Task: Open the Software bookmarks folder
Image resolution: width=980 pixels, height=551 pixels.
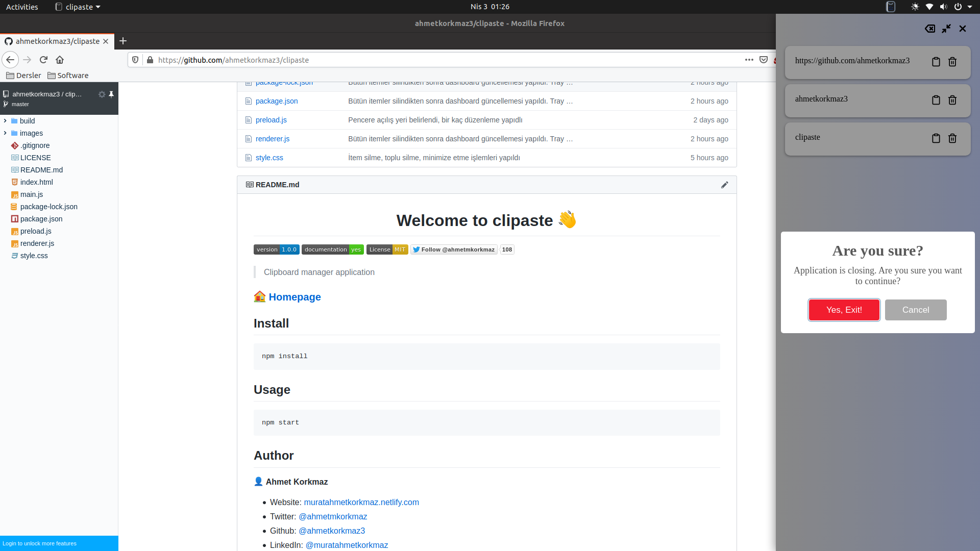Action: (x=68, y=76)
